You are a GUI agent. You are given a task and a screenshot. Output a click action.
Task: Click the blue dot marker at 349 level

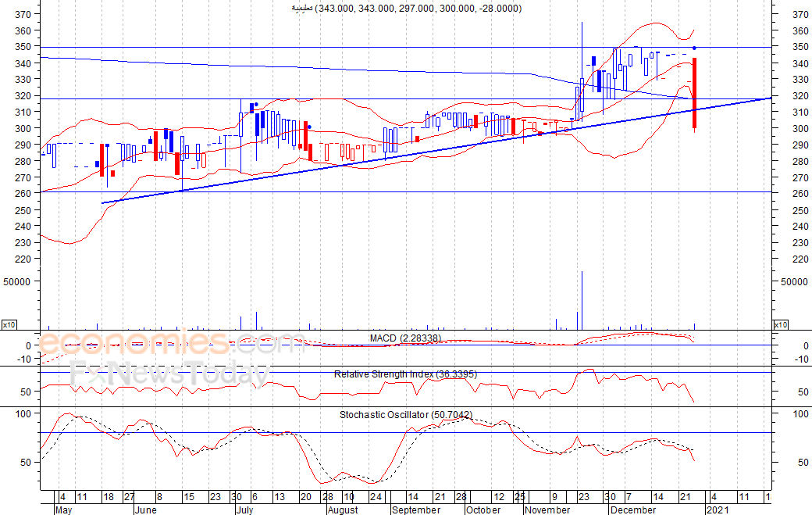pyautogui.click(x=694, y=48)
